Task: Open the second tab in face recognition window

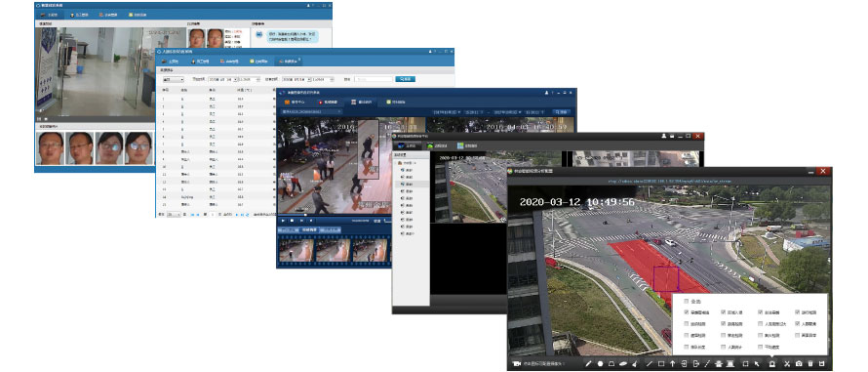Action: tap(80, 15)
